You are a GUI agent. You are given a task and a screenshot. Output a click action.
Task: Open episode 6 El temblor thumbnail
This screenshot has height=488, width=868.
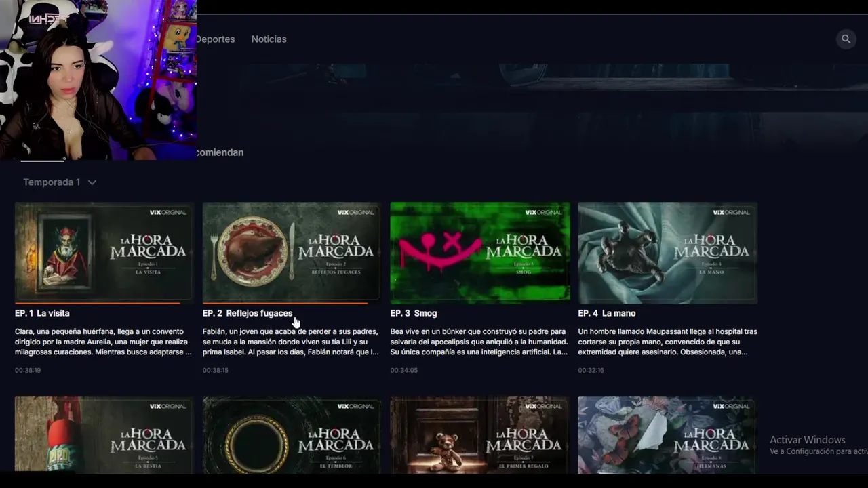pos(292,434)
